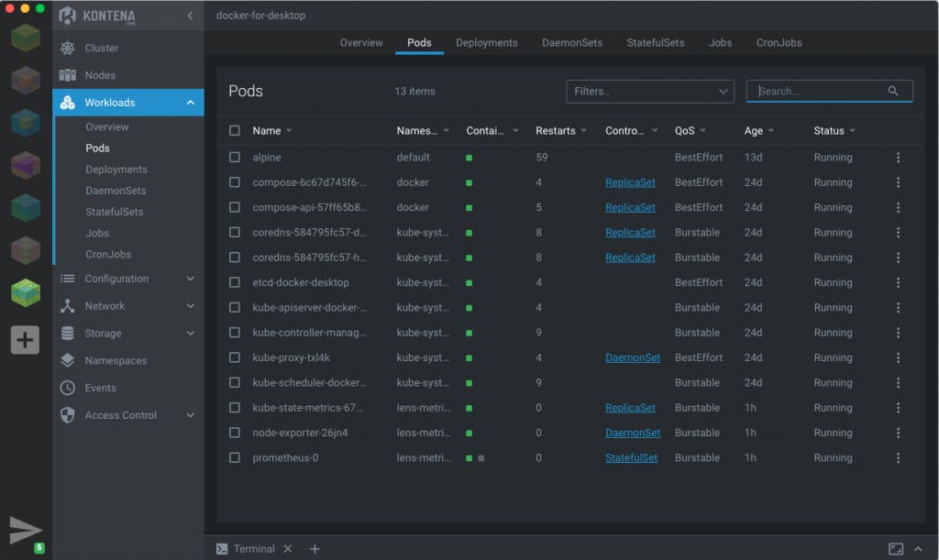939x560 pixels.
Task: Open the StatefulSet link for prometheus-0
Action: [x=631, y=457]
